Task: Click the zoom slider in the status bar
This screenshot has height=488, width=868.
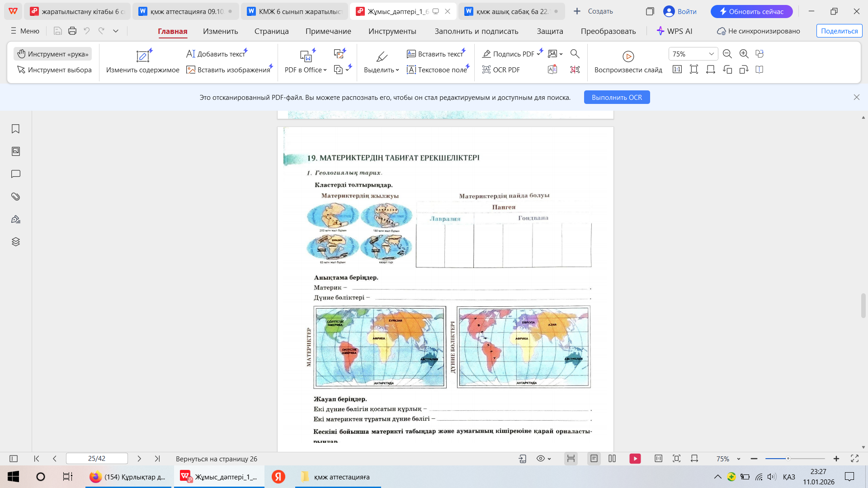Action: click(x=788, y=459)
